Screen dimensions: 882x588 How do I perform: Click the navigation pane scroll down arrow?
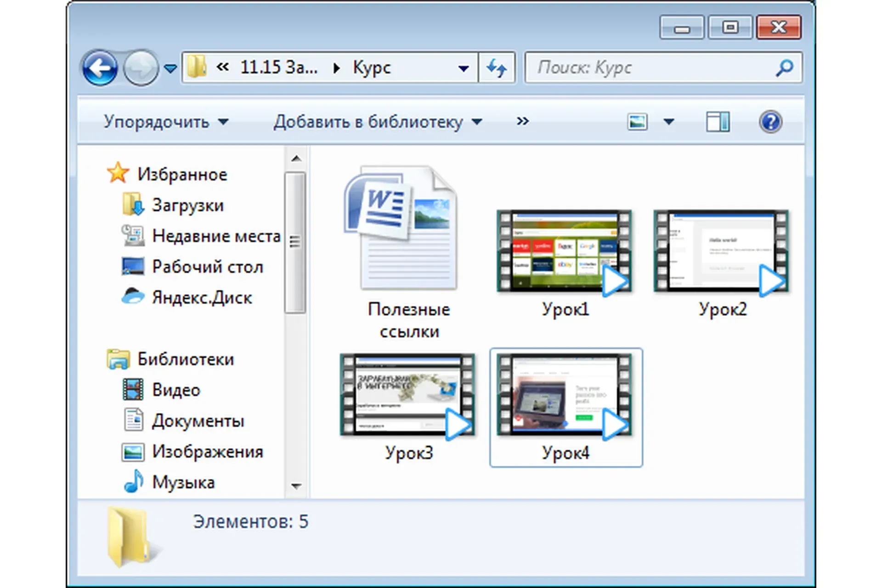pos(296,486)
